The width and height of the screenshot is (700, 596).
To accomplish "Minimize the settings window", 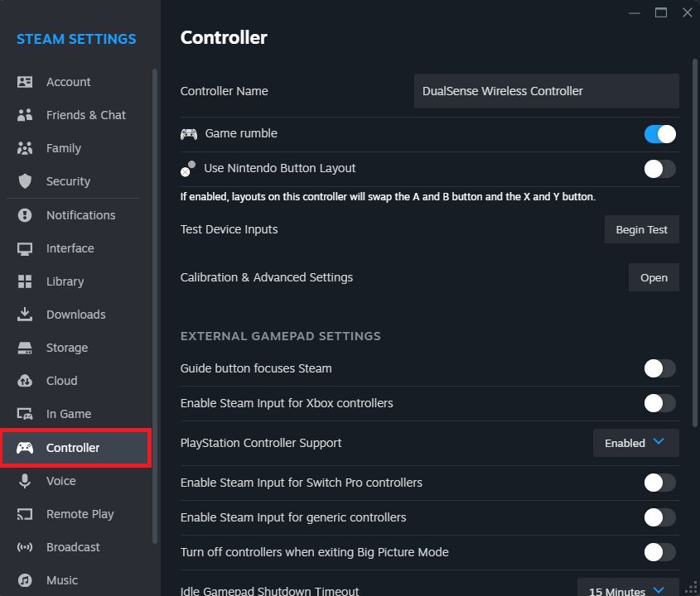I will (635, 13).
